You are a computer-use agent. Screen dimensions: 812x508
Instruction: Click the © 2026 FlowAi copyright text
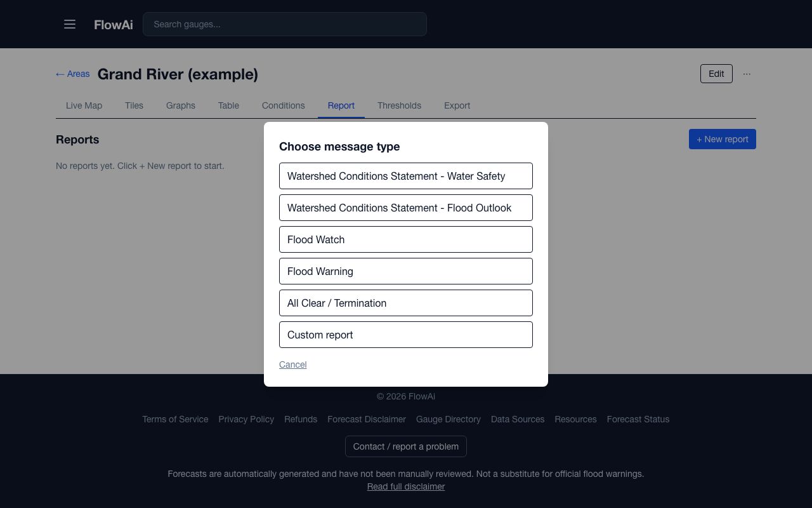(x=406, y=396)
